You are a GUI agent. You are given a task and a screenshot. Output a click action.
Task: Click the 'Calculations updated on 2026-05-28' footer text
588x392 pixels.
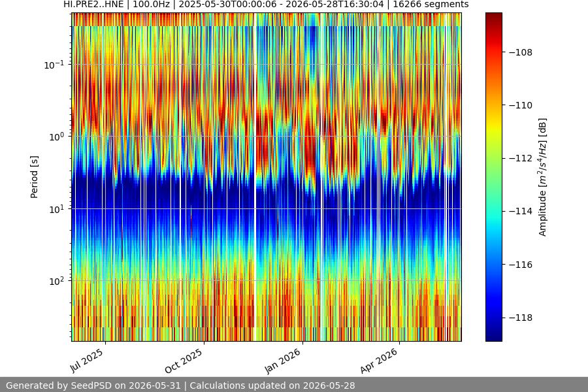tap(272, 385)
